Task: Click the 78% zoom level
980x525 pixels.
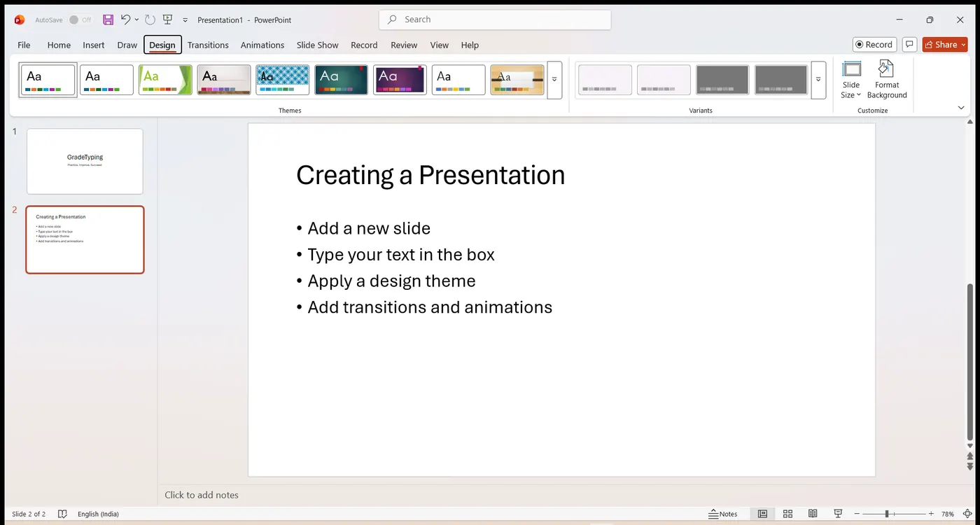Action: coord(948,514)
